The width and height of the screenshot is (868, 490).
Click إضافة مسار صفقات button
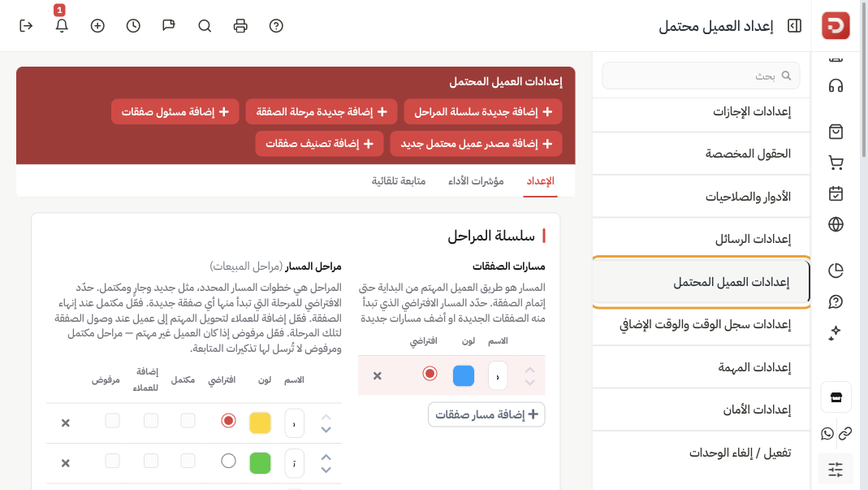point(486,414)
